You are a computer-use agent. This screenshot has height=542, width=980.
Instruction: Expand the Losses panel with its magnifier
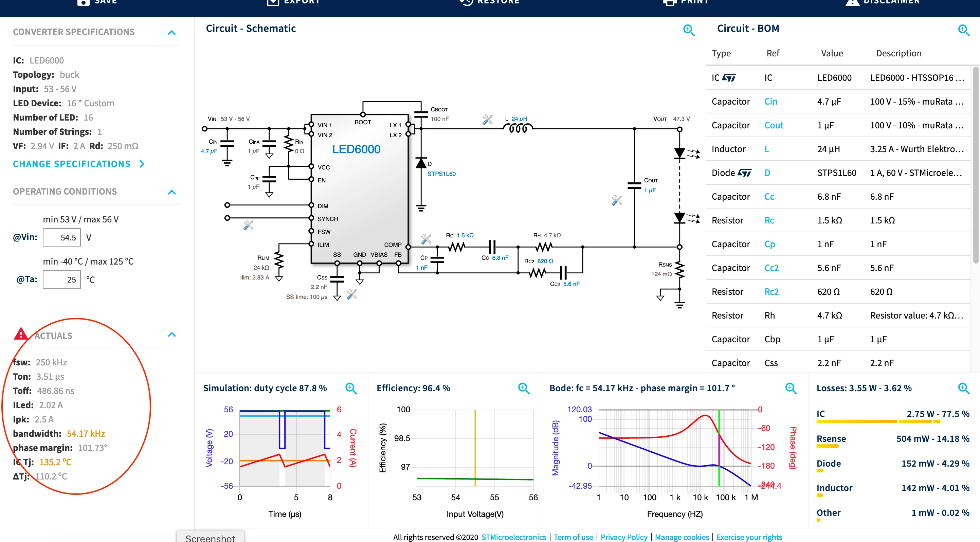pyautogui.click(x=964, y=389)
